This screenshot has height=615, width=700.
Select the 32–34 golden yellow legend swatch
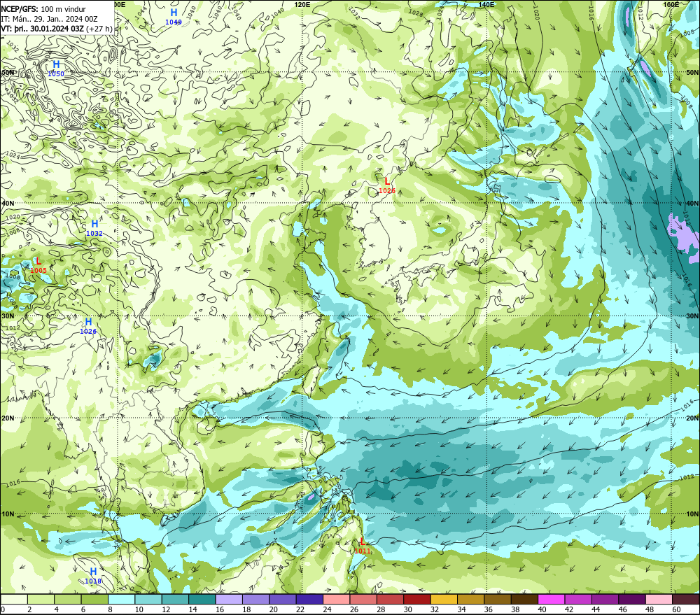444,599
